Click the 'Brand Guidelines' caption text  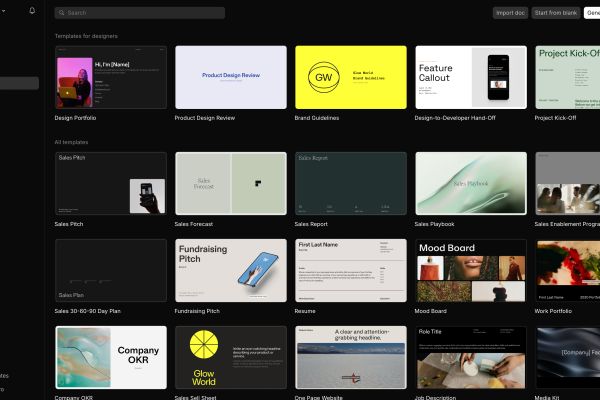(317, 118)
